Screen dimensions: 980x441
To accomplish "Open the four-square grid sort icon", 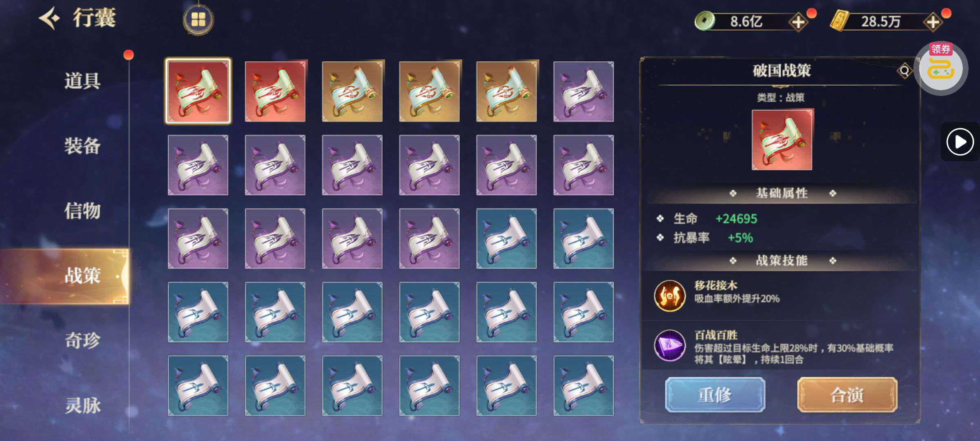I will (x=198, y=19).
